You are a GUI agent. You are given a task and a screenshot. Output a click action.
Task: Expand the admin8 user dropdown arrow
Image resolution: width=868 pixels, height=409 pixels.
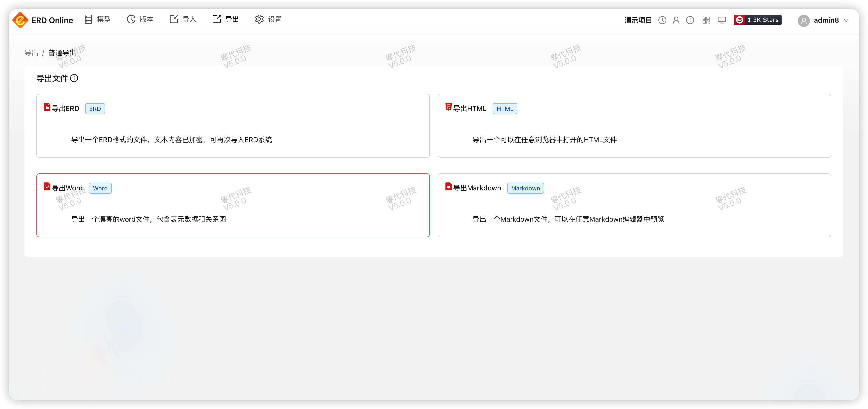point(846,20)
